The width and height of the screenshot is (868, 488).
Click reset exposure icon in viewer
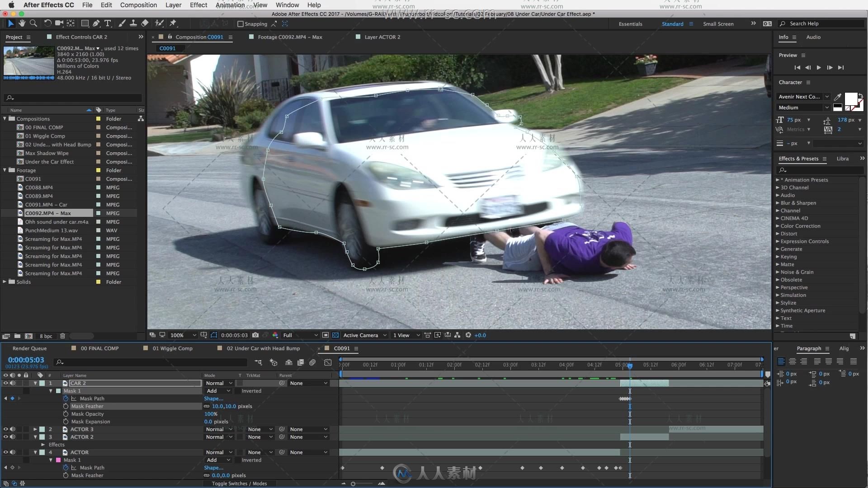[468, 335]
